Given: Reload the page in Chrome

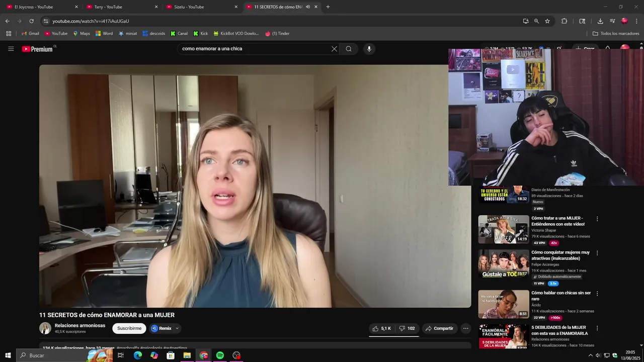Looking at the screenshot, I should pos(31,21).
